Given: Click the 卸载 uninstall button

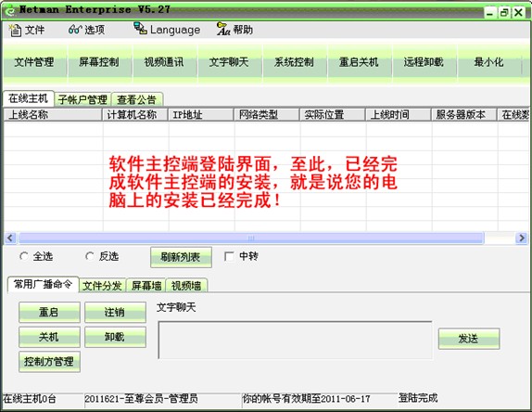Looking at the screenshot, I should [x=115, y=337].
